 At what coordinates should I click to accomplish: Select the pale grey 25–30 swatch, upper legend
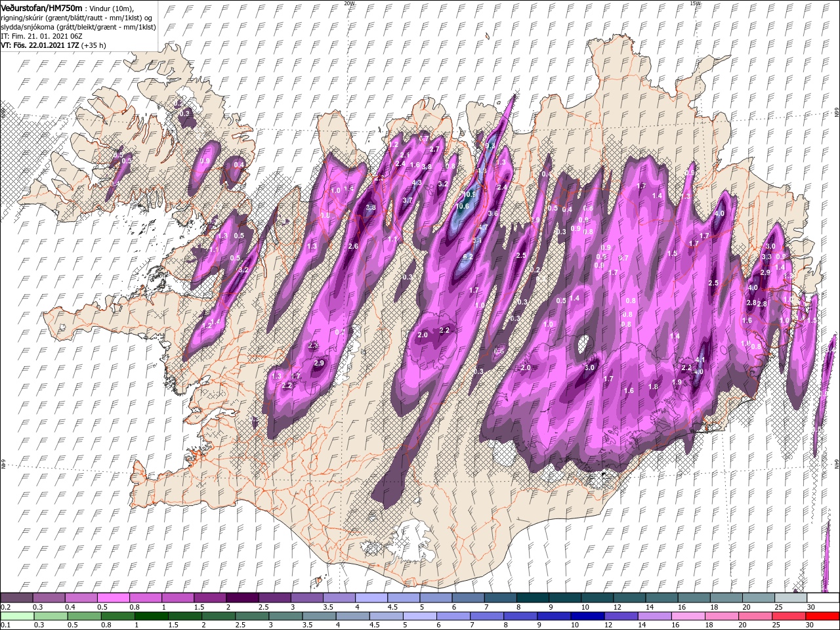(x=790, y=598)
